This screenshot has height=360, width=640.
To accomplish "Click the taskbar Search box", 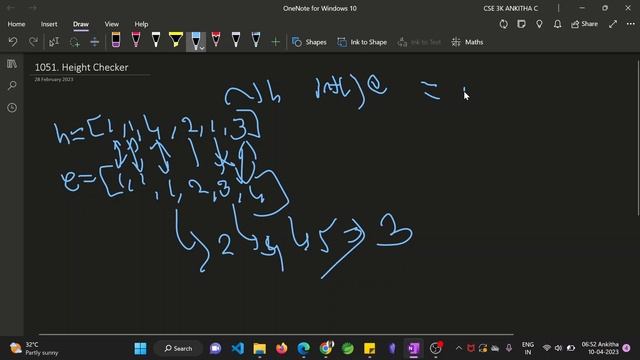I will tap(178, 348).
